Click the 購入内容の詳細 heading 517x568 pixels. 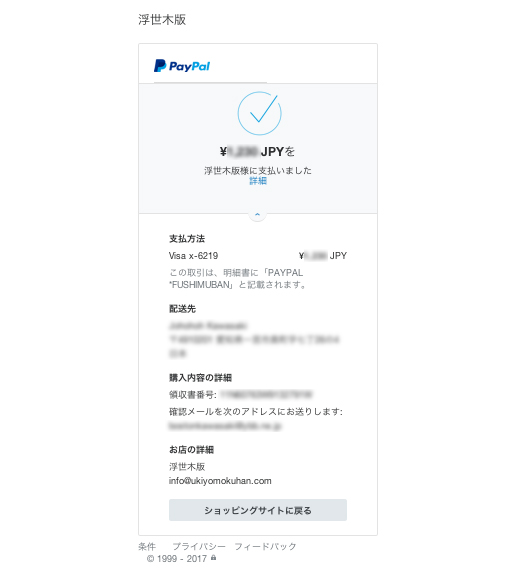click(200, 378)
